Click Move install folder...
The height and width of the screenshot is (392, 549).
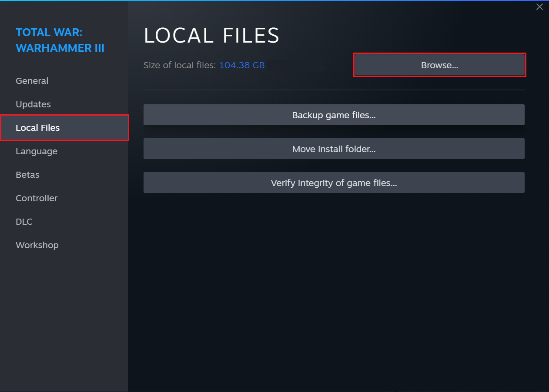coord(334,149)
